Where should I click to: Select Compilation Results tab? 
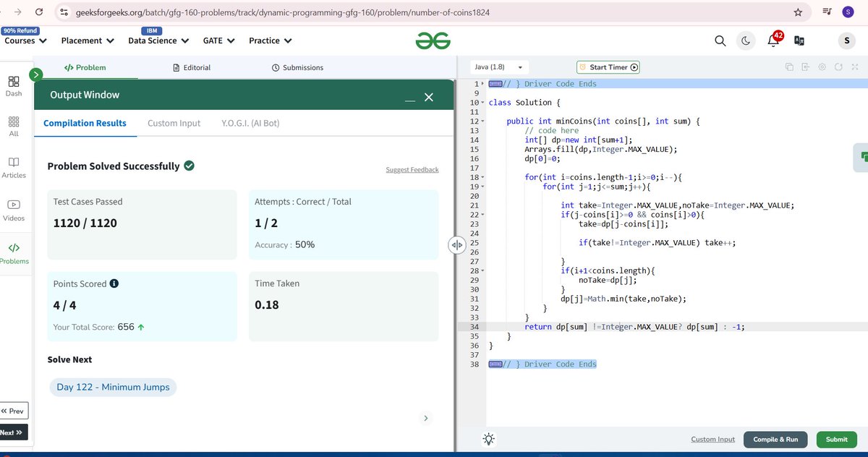pos(85,123)
